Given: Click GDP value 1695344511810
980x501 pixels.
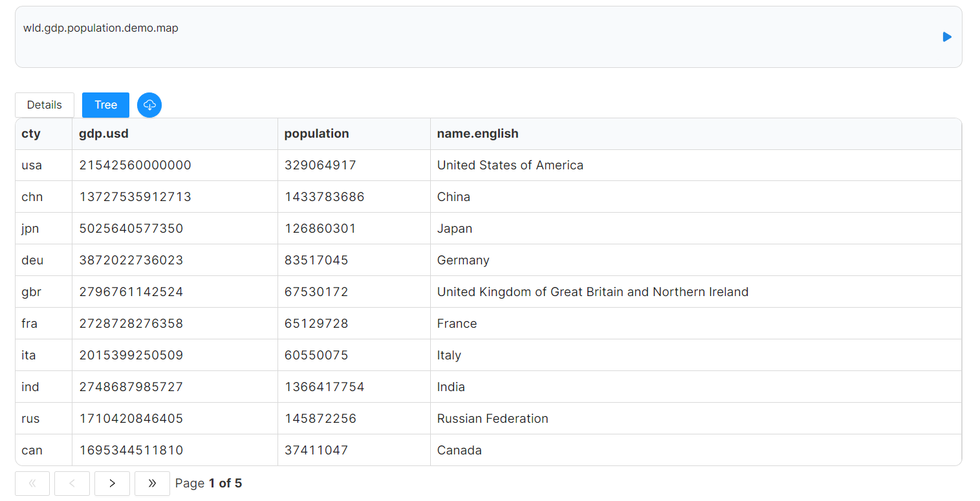Looking at the screenshot, I should [131, 451].
